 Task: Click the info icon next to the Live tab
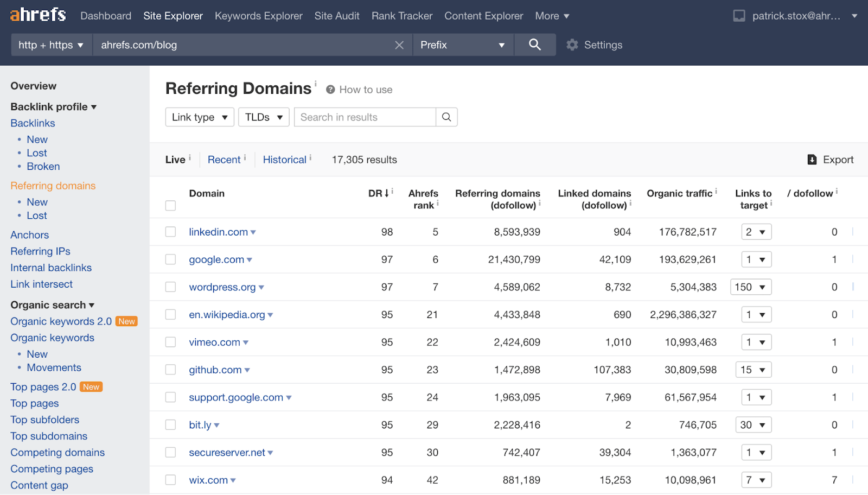point(189,156)
